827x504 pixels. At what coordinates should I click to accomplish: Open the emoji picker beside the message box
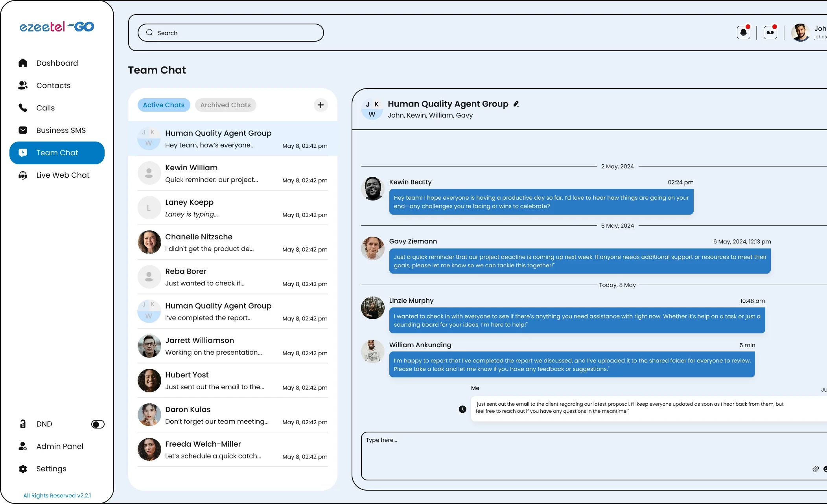coord(825,469)
